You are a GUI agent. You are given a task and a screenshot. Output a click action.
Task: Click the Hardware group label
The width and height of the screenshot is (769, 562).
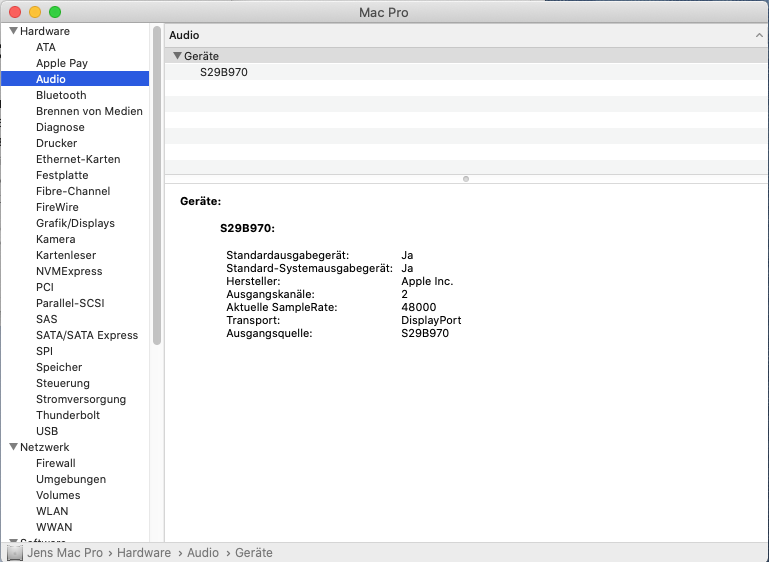tap(45, 31)
